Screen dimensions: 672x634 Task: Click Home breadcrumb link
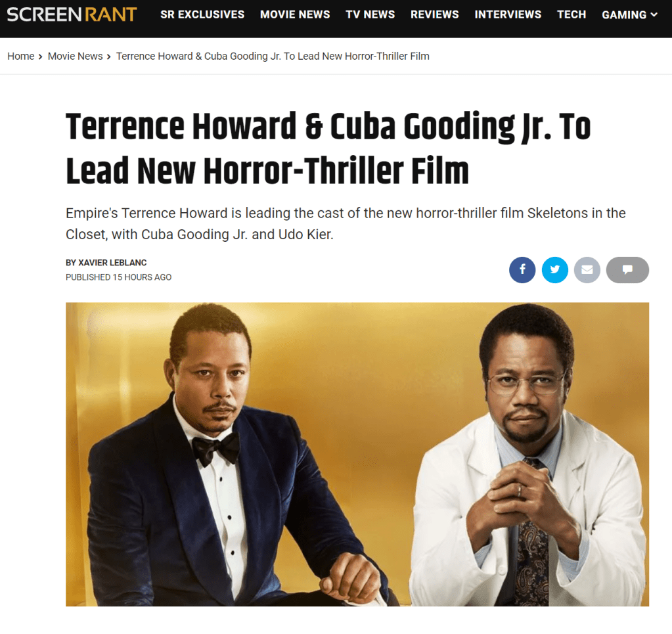click(20, 56)
